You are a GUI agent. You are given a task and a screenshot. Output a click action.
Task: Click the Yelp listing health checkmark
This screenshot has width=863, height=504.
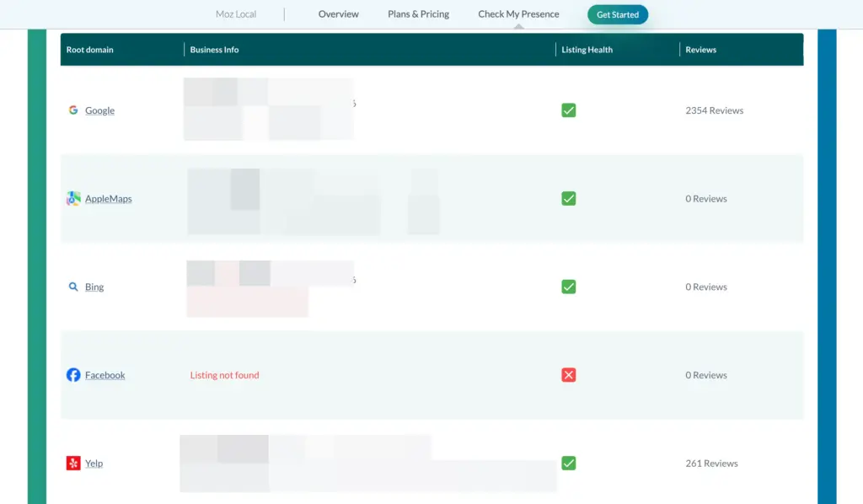point(569,464)
